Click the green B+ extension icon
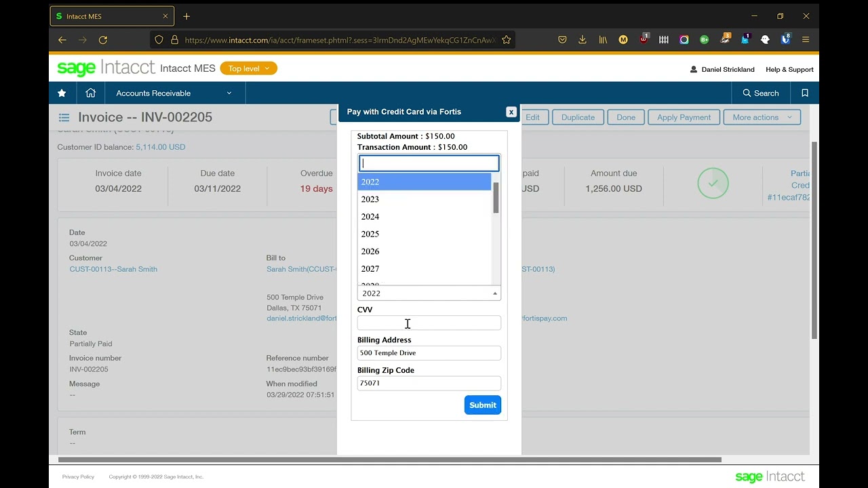 pos(705,40)
